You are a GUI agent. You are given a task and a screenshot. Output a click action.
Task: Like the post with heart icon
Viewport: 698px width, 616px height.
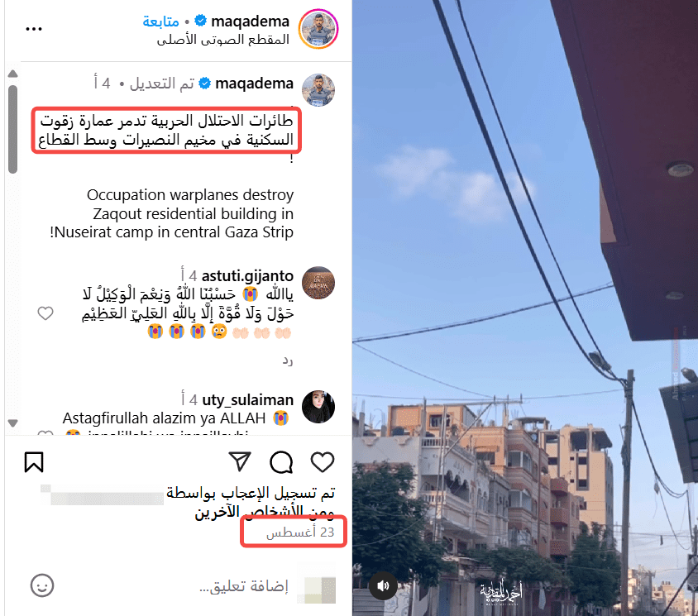pyautogui.click(x=323, y=462)
